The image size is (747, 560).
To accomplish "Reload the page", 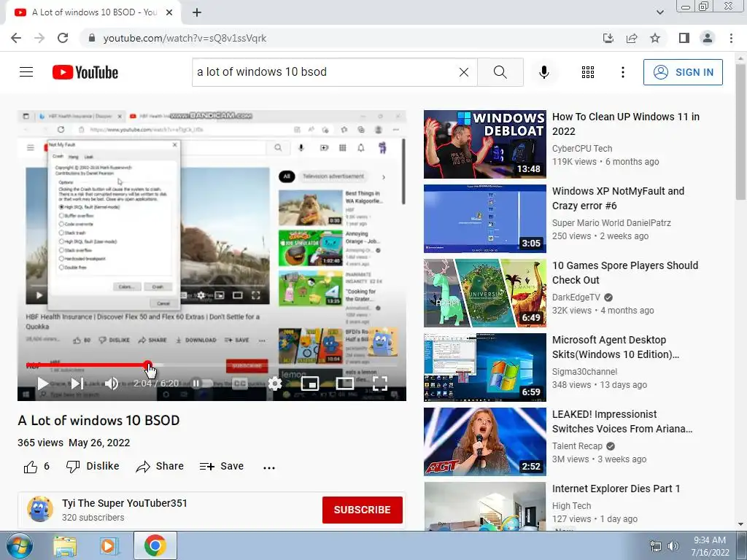I will [63, 38].
